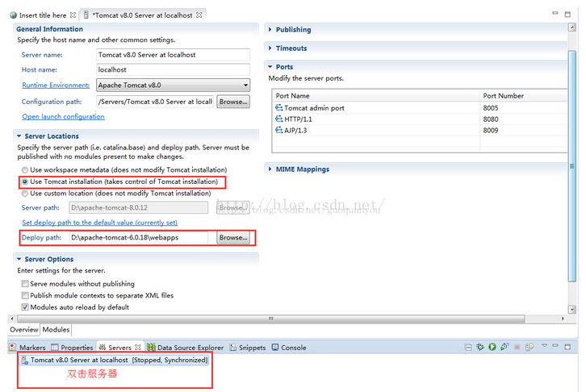Viewport: 586px width, 392px height.
Task: Expand the Publishing section
Action: pos(270,30)
